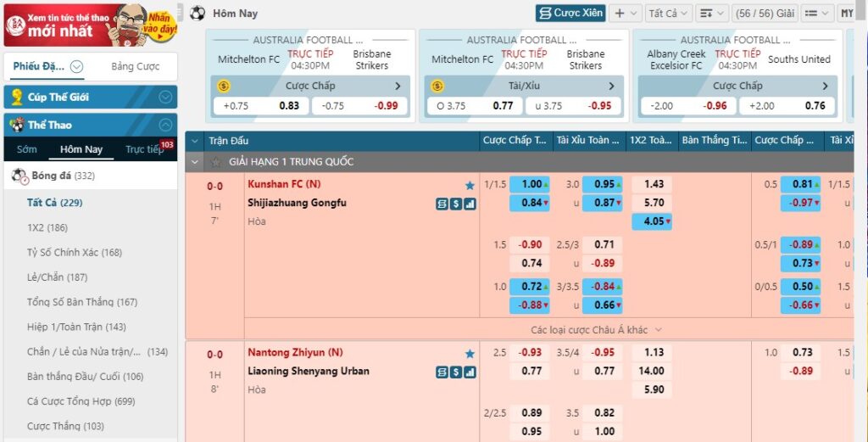Click the soccer ball icon beside Hôm Nay
Viewport: 868px width, 442px height.
(197, 14)
